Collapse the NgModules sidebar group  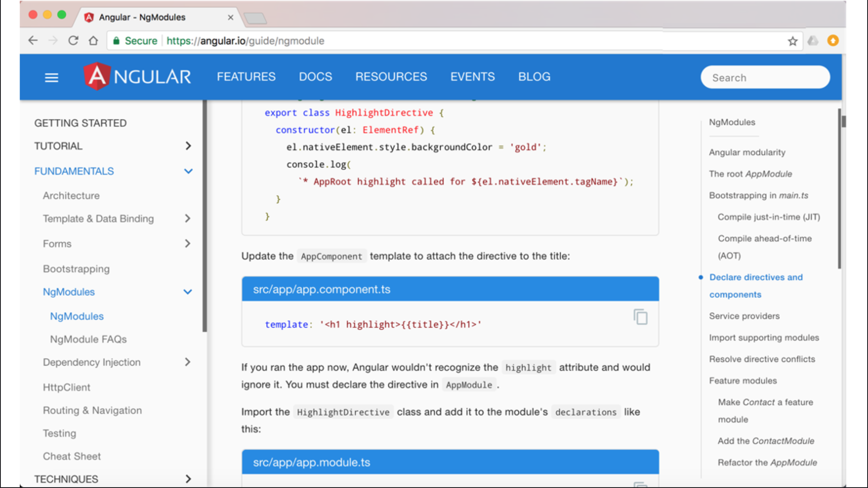187,292
